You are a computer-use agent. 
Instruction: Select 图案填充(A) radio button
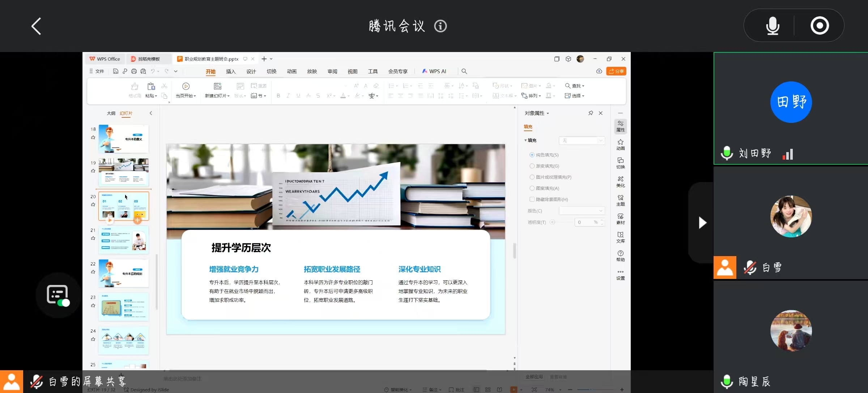point(532,188)
